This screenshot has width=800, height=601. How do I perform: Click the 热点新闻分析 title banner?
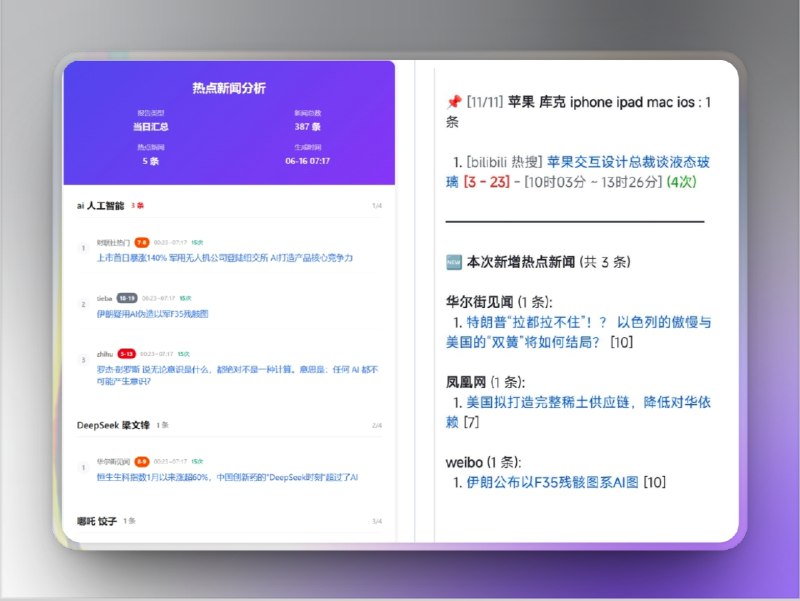coord(231,86)
